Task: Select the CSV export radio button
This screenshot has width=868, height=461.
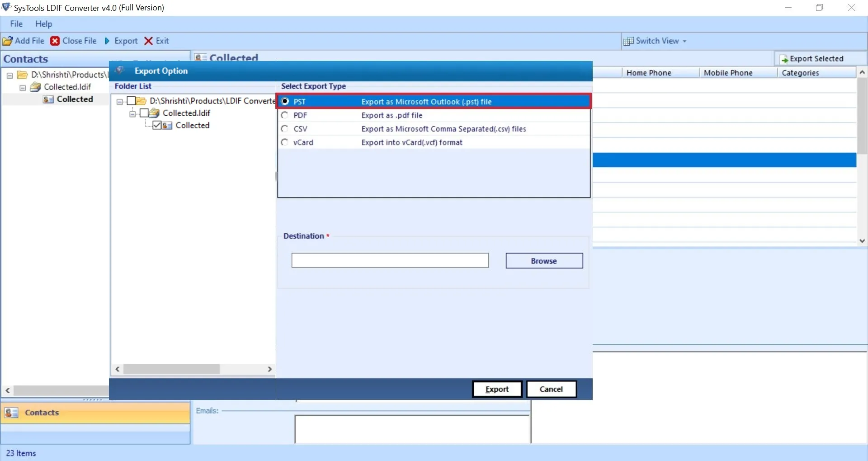Action: pos(285,129)
